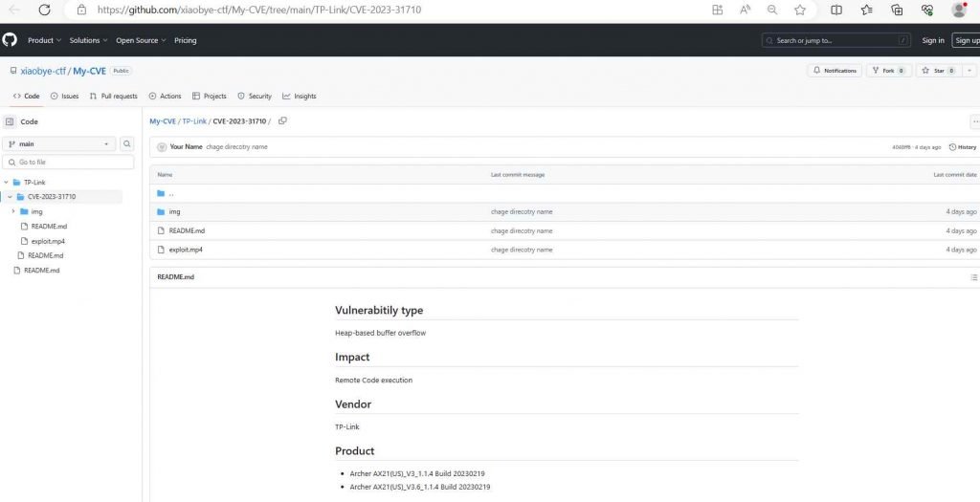The width and height of the screenshot is (980, 502).
Task: Click the Product heading in README
Action: (354, 450)
